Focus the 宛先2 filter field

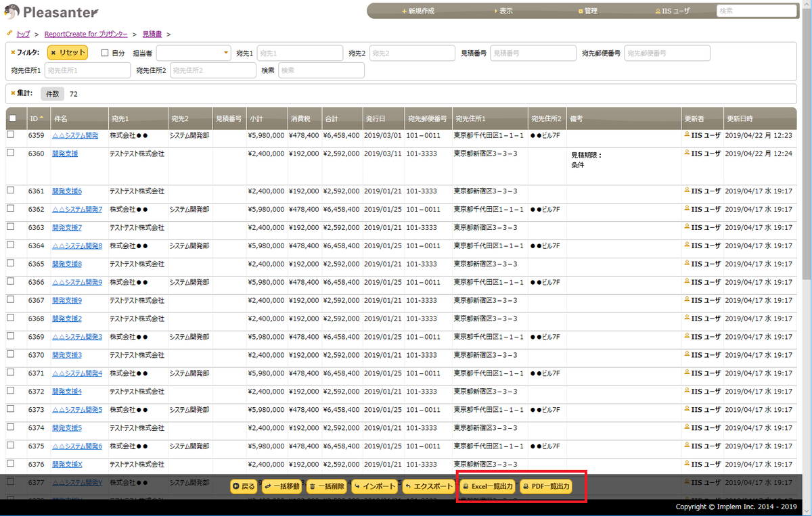coord(412,53)
